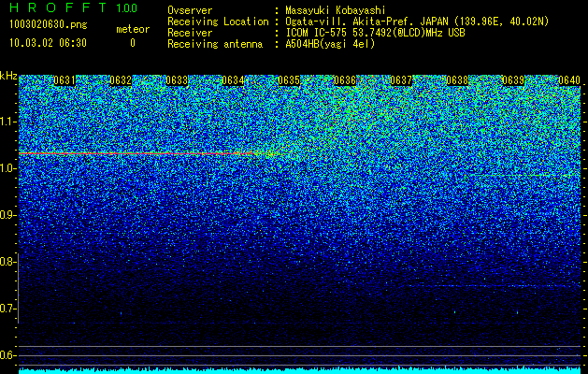Click the 1.0.0 version number
588x374 pixels.
pos(126,8)
